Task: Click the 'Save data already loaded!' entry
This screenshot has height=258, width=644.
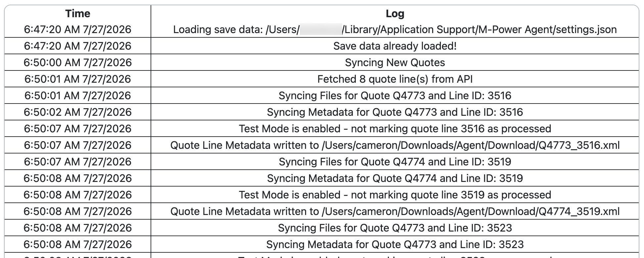Action: point(395,46)
